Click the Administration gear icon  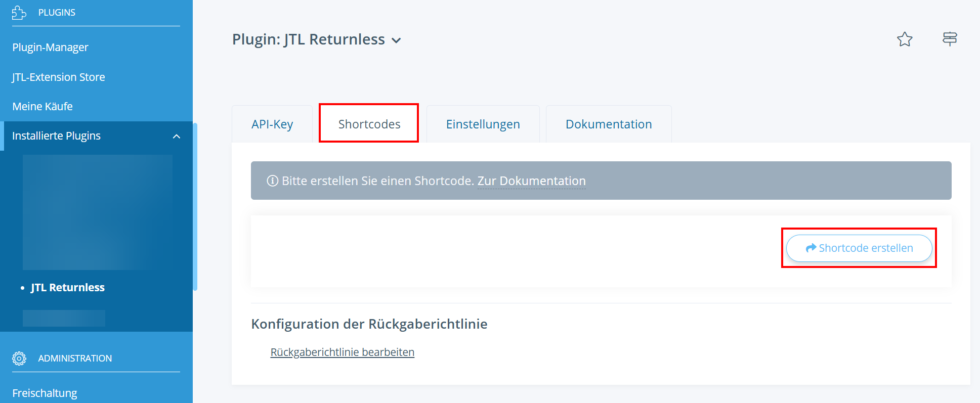pos(19,359)
